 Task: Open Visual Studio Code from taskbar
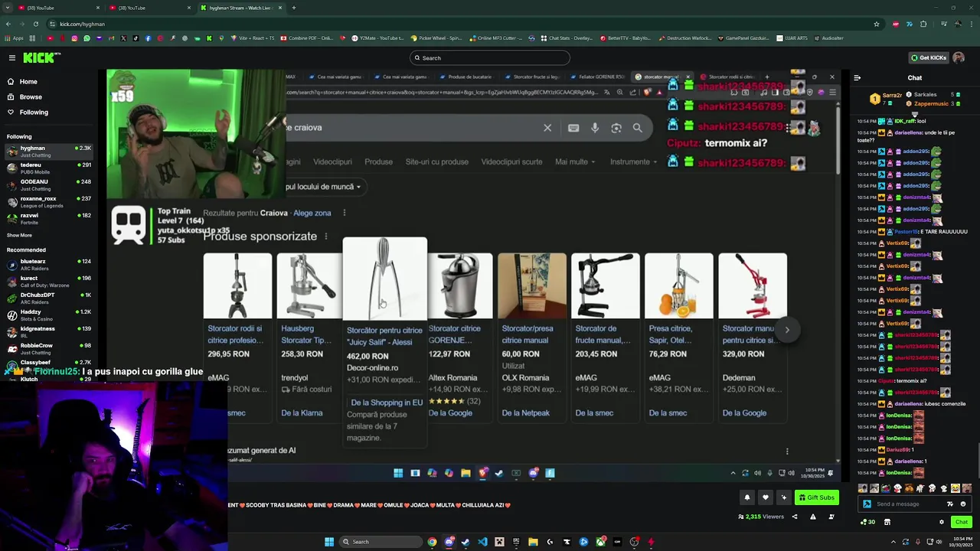click(482, 542)
